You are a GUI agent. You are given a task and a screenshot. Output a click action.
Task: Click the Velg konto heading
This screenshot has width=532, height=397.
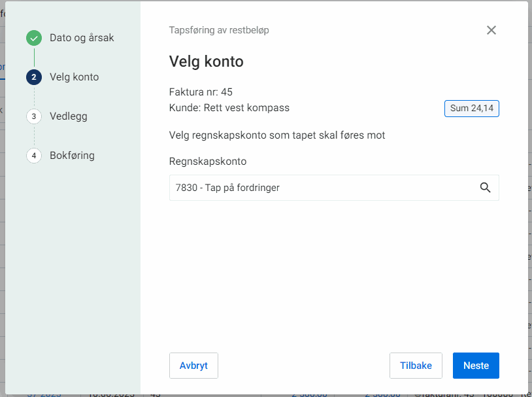point(207,61)
